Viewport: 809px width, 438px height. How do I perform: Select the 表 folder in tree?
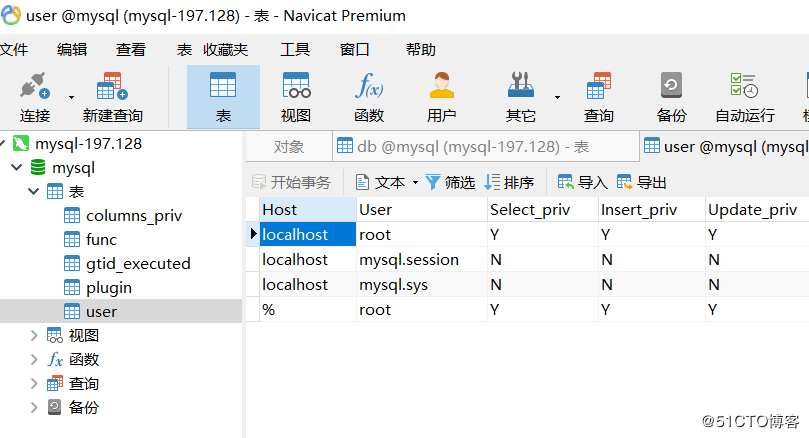(76, 191)
